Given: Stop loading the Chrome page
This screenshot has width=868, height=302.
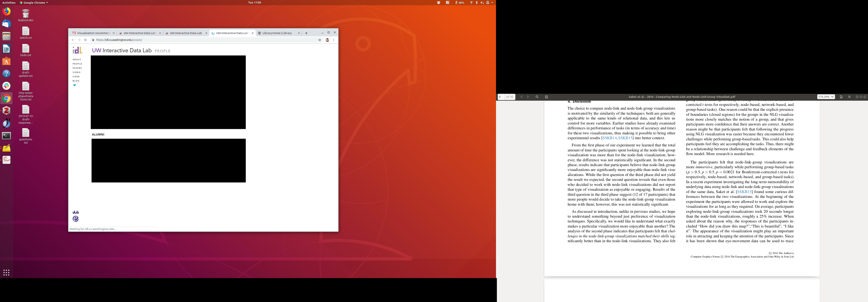Looking at the screenshot, I should pos(85,40).
